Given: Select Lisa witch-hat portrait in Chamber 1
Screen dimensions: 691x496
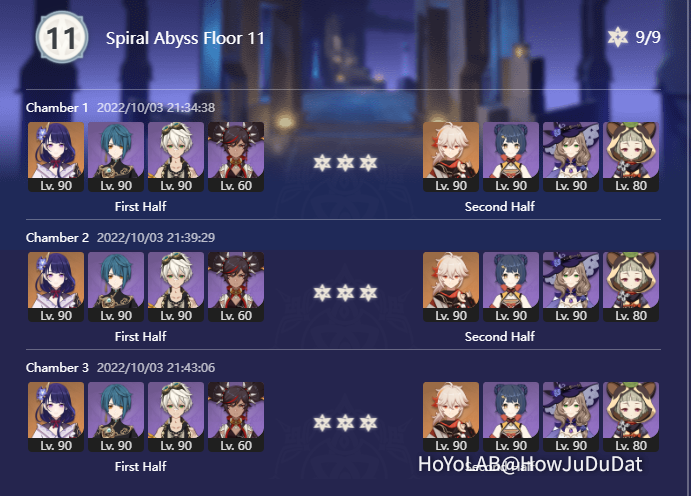Looking at the screenshot, I should (x=571, y=157).
